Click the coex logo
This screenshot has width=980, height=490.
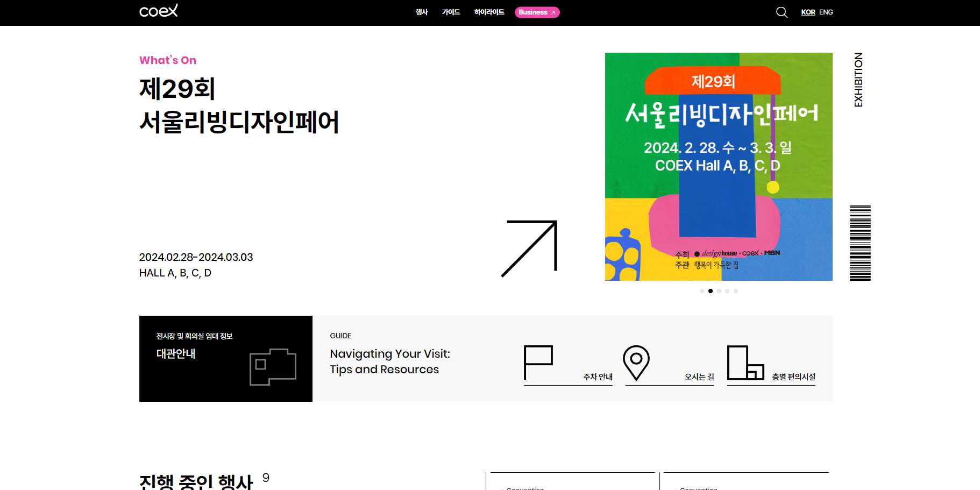158,11
